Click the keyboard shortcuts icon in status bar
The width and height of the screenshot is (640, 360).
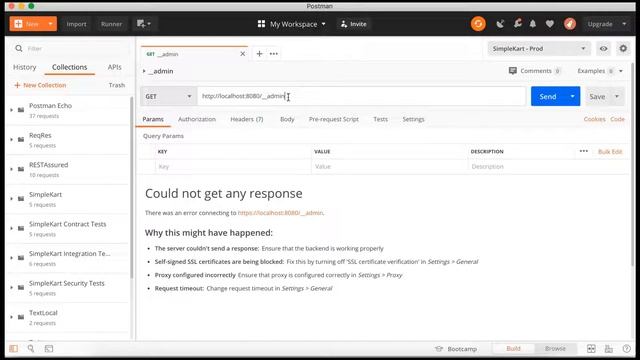(609, 349)
